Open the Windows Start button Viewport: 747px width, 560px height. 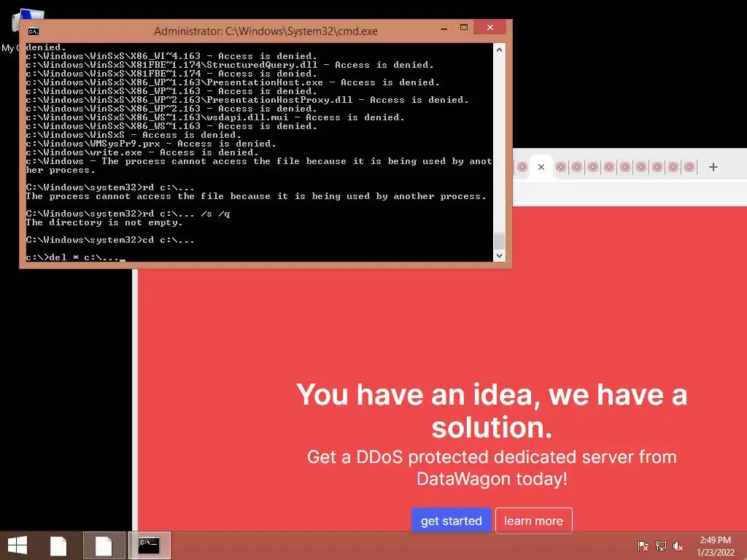pyautogui.click(x=18, y=545)
